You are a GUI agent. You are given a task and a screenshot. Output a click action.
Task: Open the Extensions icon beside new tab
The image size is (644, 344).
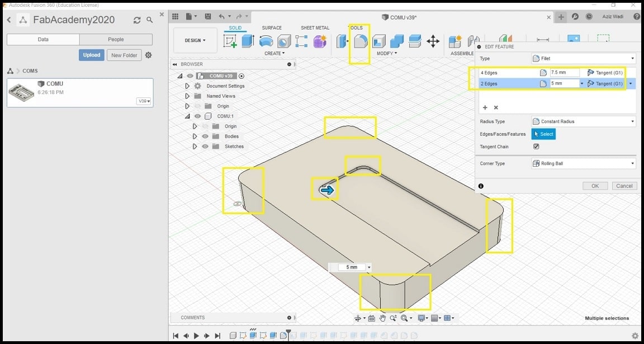point(575,16)
